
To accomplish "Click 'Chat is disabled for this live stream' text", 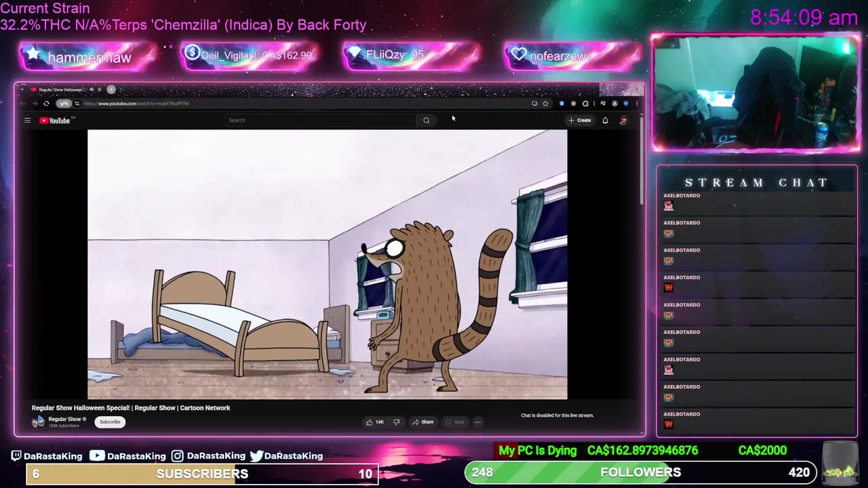I will pos(557,415).
